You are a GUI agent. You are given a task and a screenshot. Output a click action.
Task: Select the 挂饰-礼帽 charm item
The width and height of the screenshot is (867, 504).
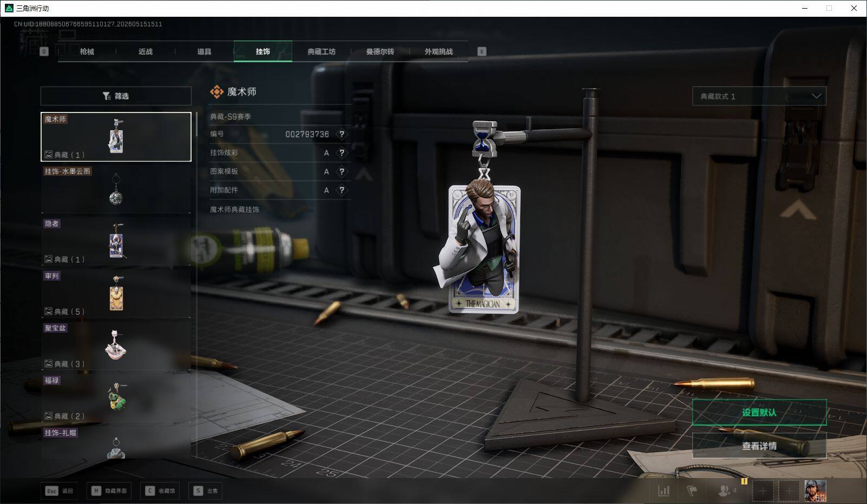116,442
